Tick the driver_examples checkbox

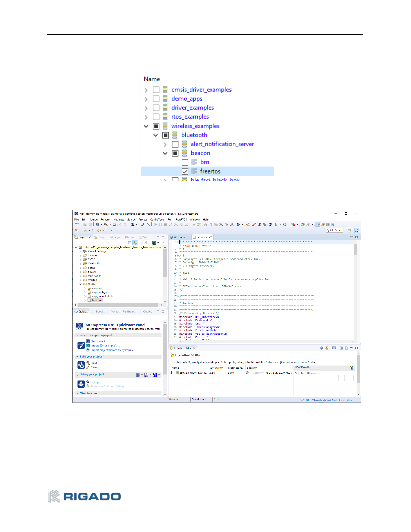[x=156, y=108]
